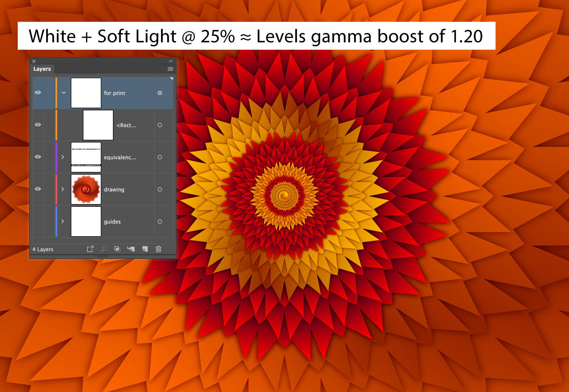
Task: Select the drawing layer name
Action: (x=114, y=189)
